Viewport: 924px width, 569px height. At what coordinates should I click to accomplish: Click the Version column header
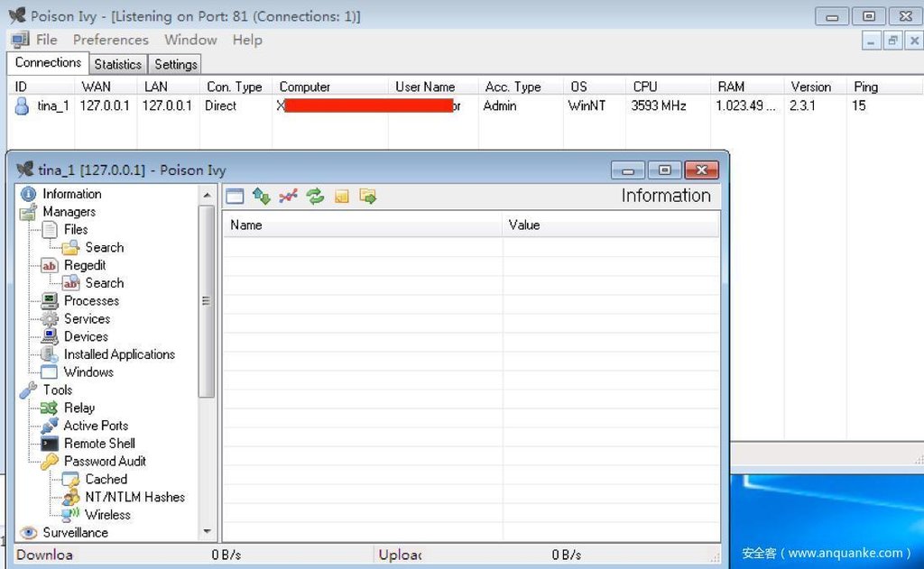815,87
